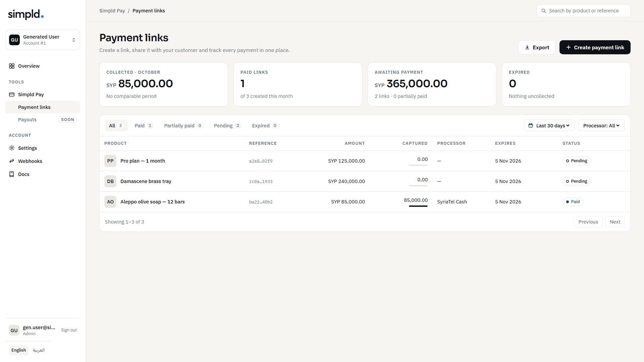Click the simpld logo
The height and width of the screenshot is (362, 644).
point(26,14)
